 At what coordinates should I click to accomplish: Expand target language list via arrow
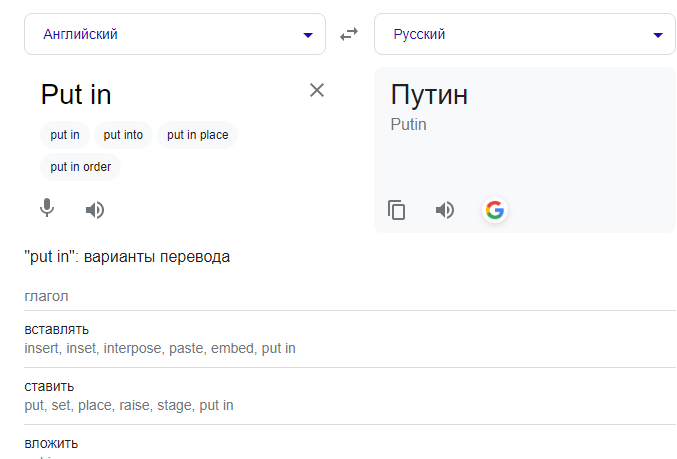(x=658, y=35)
